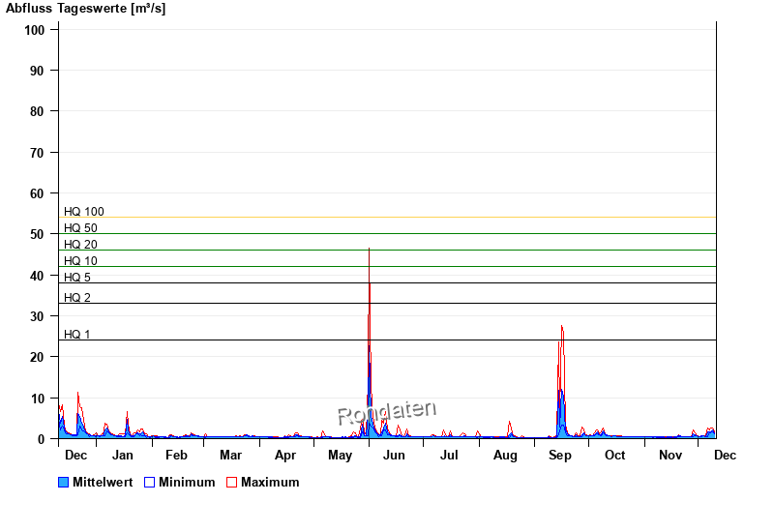
Task: Click the 60 value on y-axis
Action: point(38,193)
